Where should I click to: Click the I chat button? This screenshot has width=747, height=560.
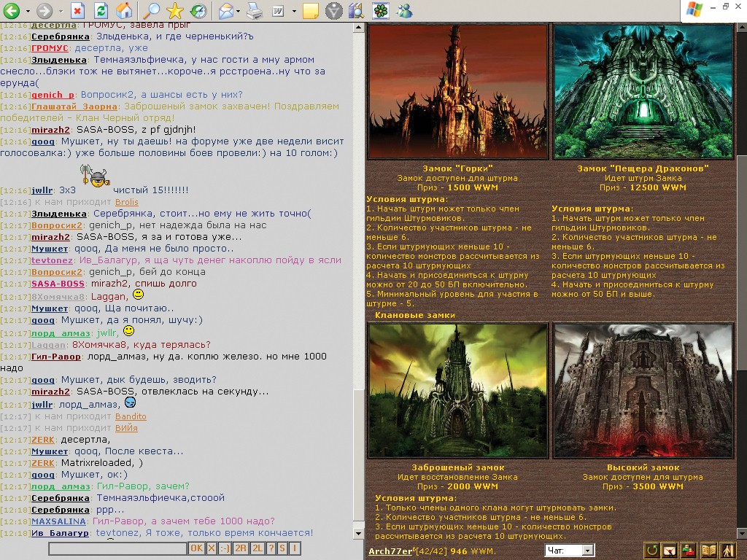point(295,548)
